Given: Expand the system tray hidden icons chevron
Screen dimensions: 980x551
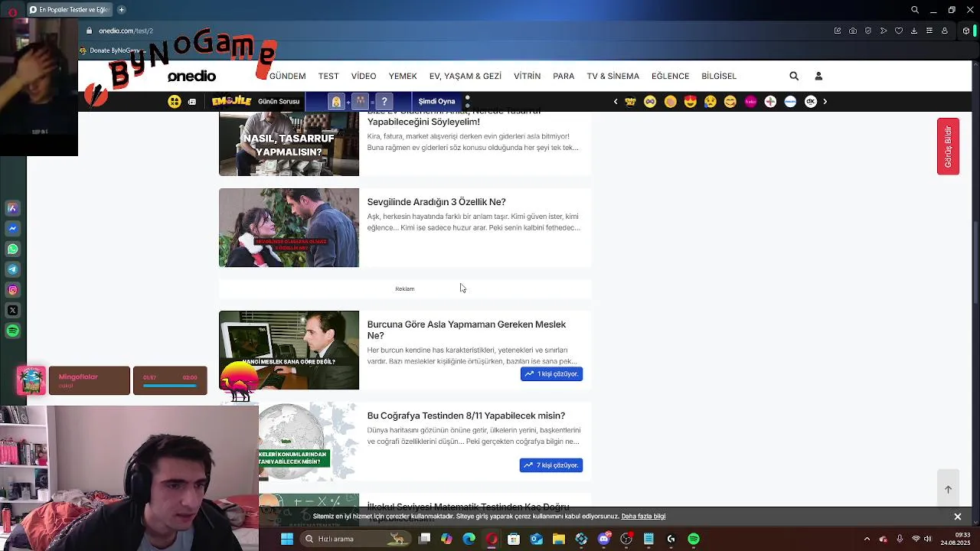Looking at the screenshot, I should pyautogui.click(x=867, y=539).
